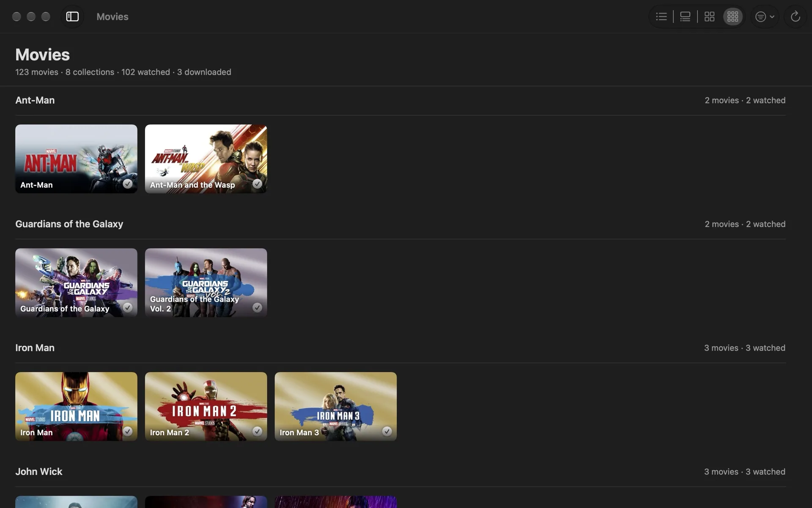
Task: Switch to large grid view
Action: coord(709,17)
